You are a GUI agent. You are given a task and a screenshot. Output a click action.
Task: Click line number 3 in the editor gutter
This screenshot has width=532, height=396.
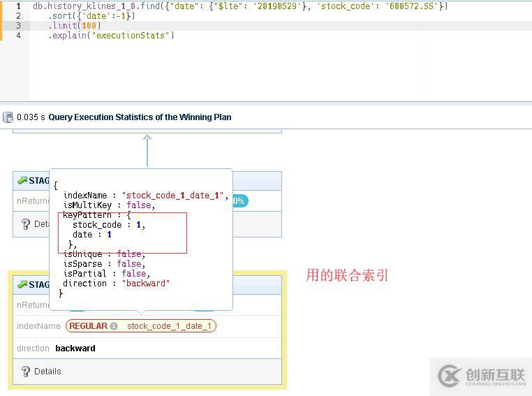coord(18,26)
